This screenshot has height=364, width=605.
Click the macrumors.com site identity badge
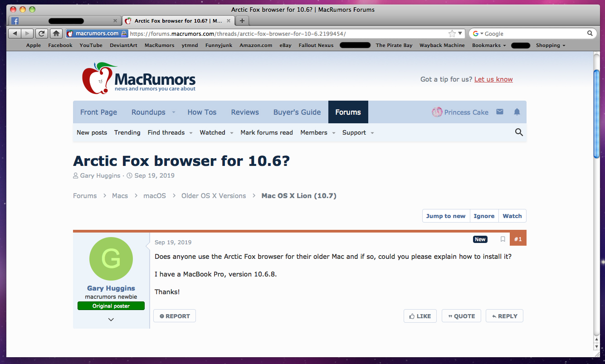97,34
